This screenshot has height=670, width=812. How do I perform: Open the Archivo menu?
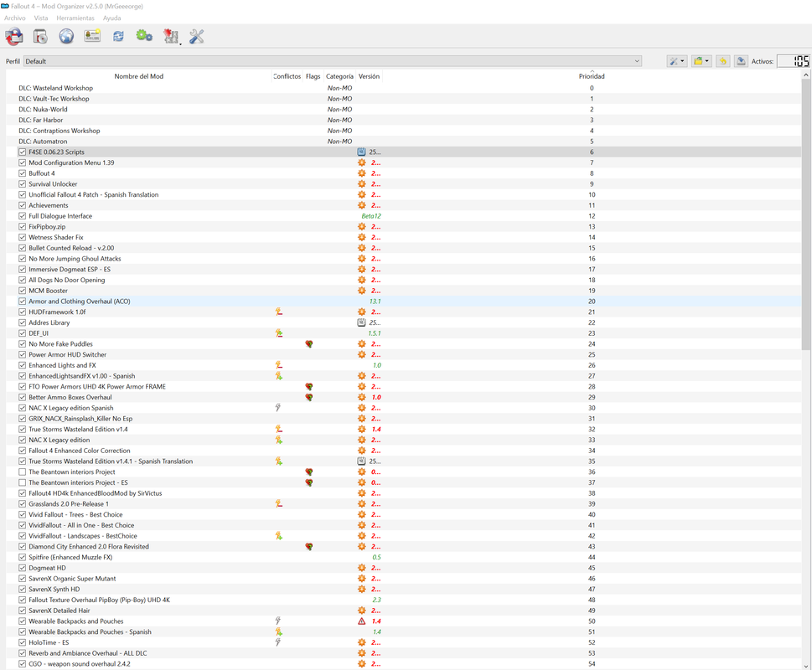[14, 18]
